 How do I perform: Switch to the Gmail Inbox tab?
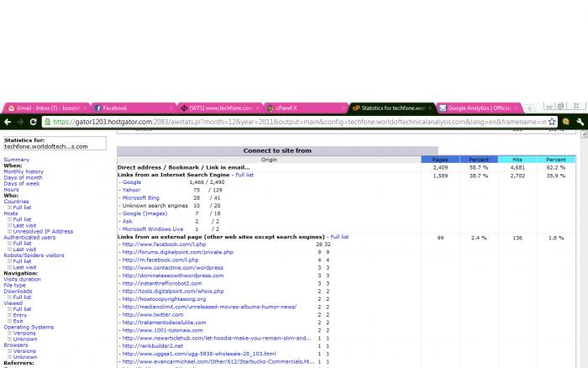pyautogui.click(x=47, y=108)
